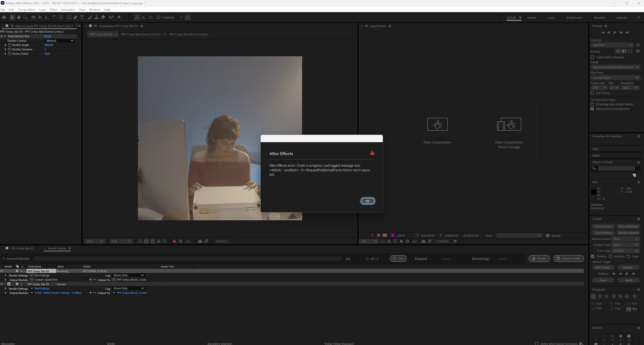The height and width of the screenshot is (345, 644).
Task: Open the Composition menu
Action: point(26,10)
